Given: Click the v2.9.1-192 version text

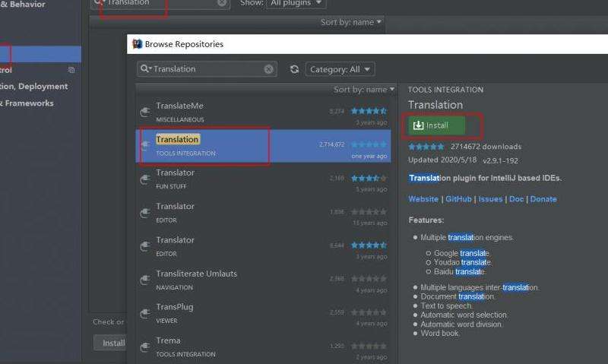Looking at the screenshot, I should coord(500,160).
